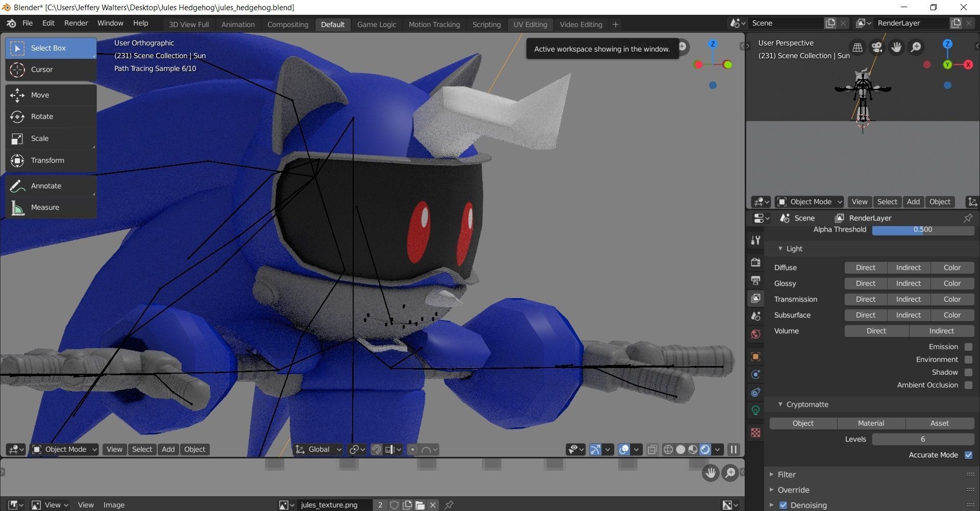
Task: Activate the Move tool
Action: (51, 95)
